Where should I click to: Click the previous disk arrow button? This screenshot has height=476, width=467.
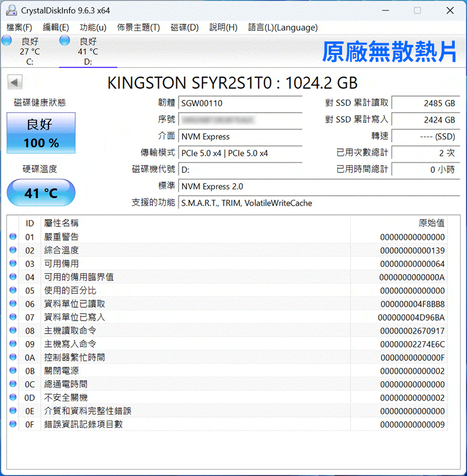pyautogui.click(x=15, y=82)
